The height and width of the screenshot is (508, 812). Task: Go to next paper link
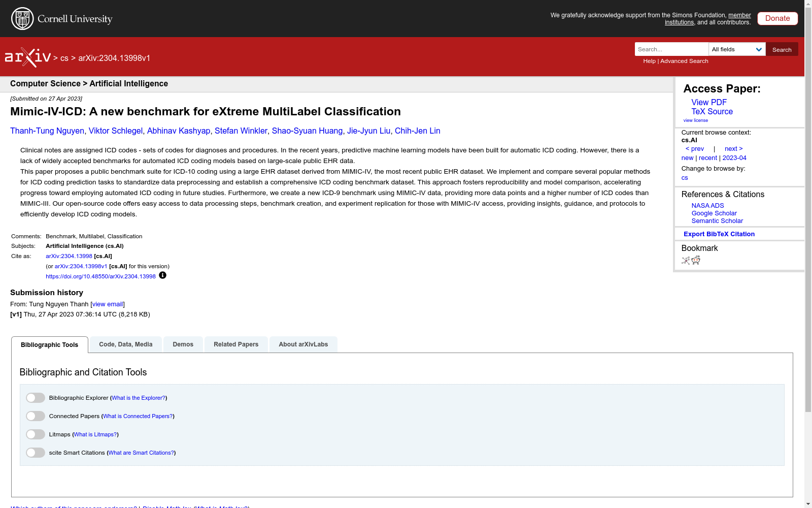(734, 149)
